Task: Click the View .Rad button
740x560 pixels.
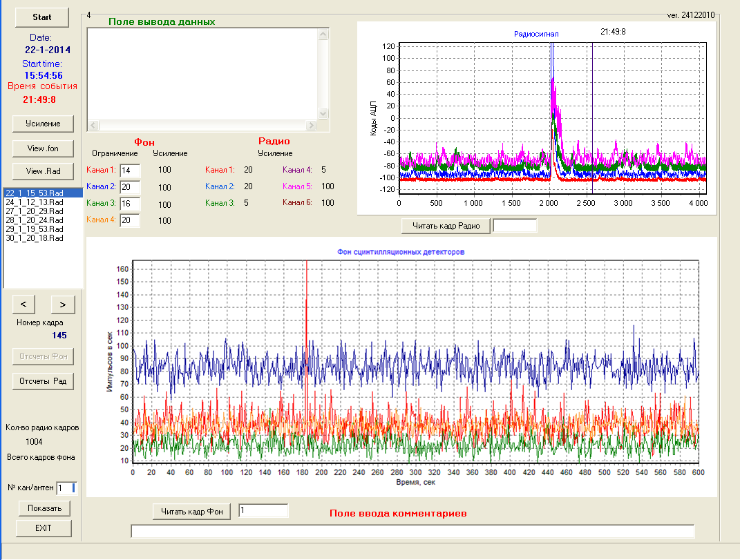Action: [43, 171]
